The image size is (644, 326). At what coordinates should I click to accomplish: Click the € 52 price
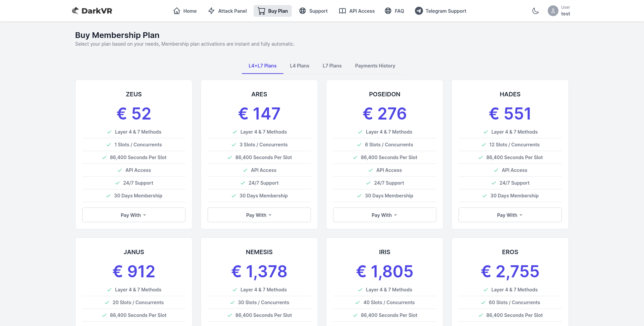134,113
